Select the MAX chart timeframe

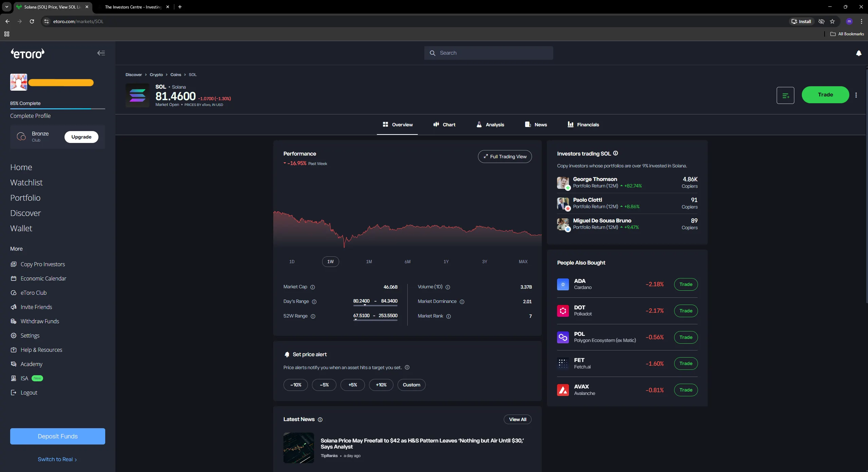tap(523, 262)
